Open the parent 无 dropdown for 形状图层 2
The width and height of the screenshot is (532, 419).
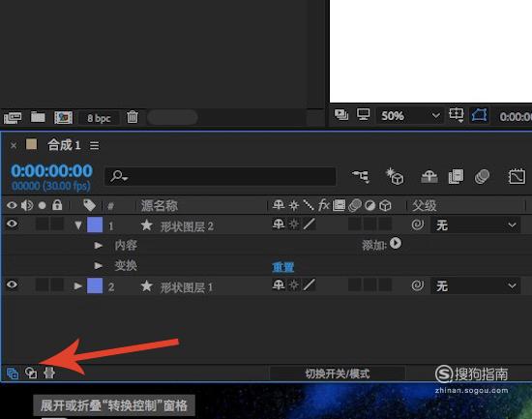click(x=475, y=225)
